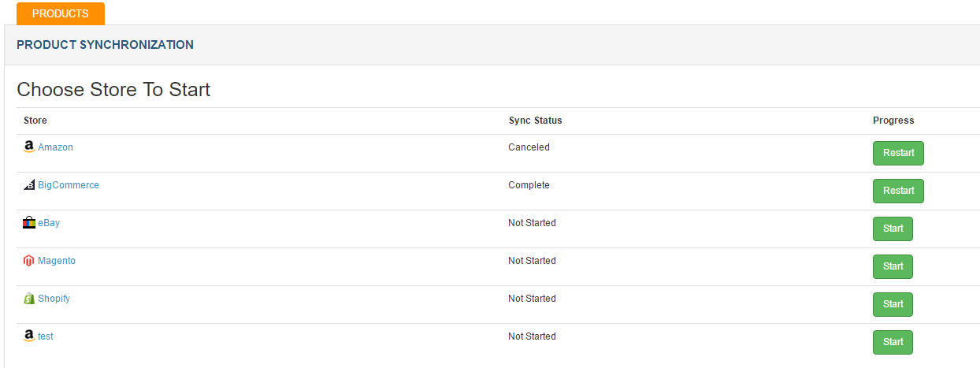Open the Amazon store link
980x368 pixels.
tap(55, 147)
